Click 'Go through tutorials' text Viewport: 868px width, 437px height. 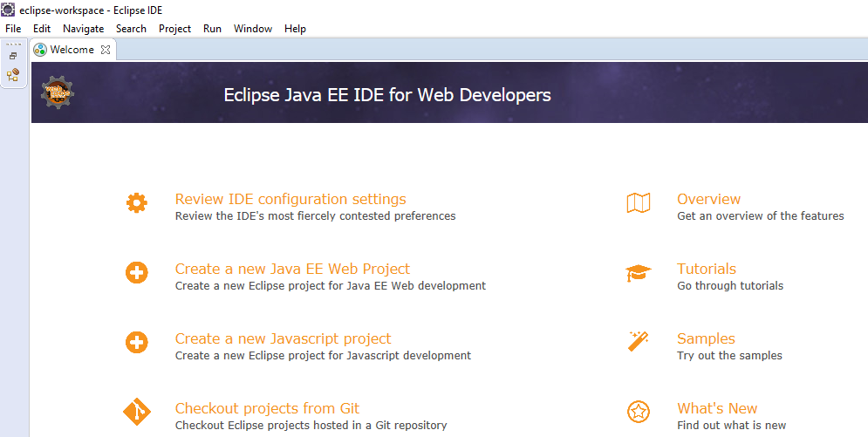(x=730, y=286)
